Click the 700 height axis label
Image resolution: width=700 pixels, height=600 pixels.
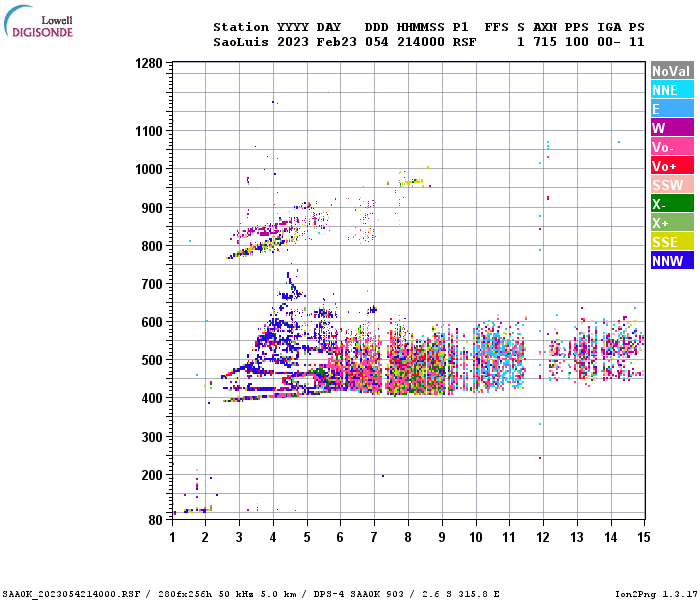(152, 284)
